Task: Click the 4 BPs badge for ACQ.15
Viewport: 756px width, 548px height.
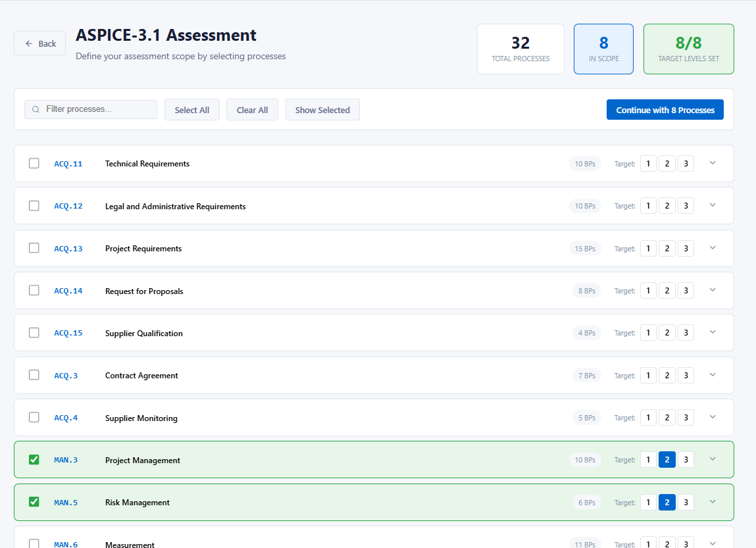Action: (x=587, y=333)
